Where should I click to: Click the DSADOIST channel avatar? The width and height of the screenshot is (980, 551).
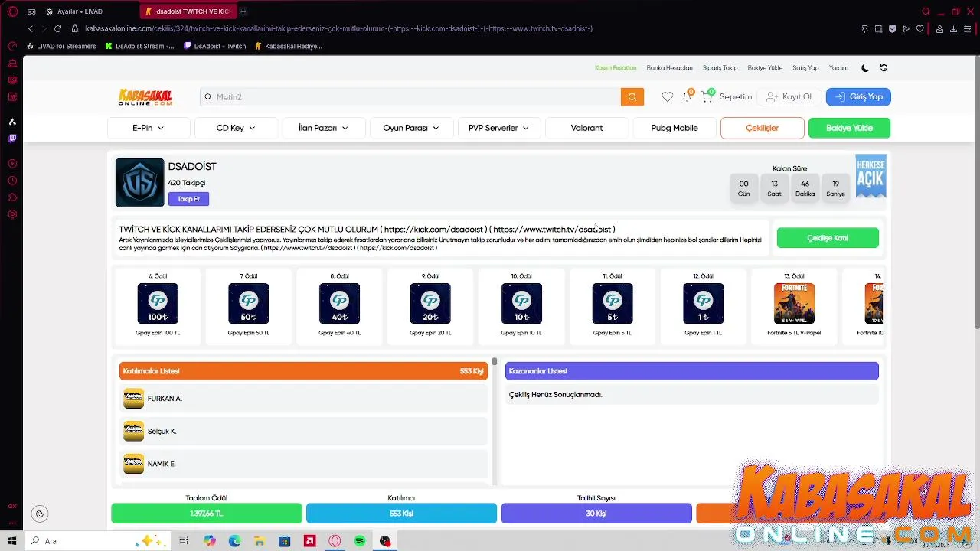click(139, 183)
